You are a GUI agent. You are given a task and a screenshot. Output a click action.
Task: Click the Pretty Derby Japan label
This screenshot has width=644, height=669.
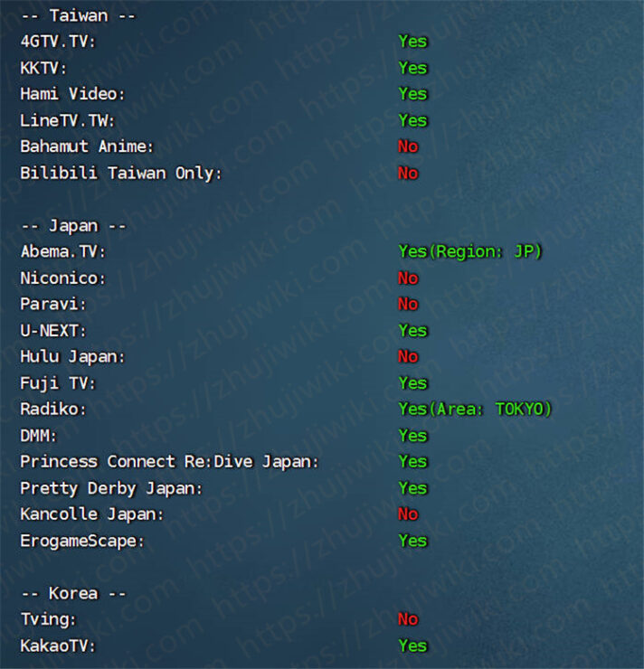pyautogui.click(x=111, y=488)
